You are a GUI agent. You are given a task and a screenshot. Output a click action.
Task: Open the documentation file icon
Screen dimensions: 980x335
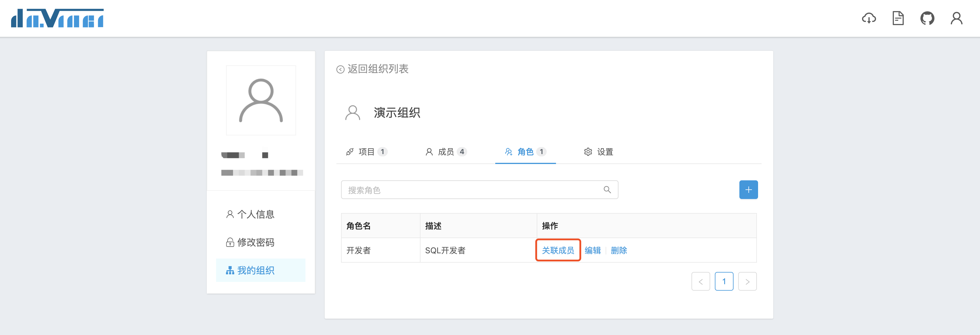898,18
